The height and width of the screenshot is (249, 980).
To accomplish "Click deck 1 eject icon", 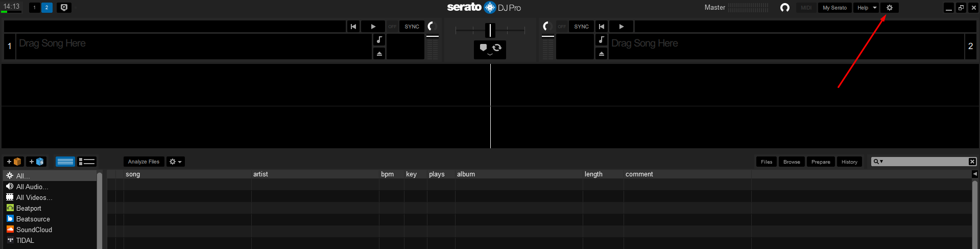I will coord(379,54).
